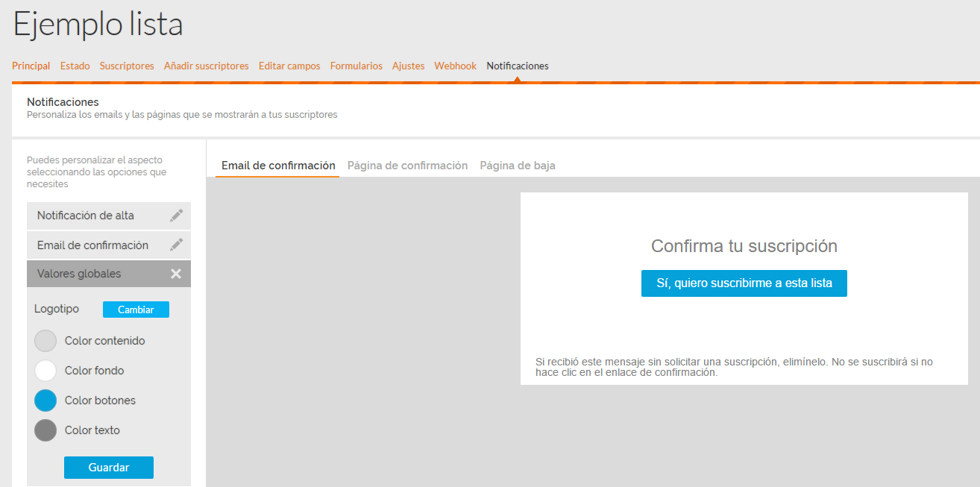The height and width of the screenshot is (487, 980).
Task: Expand the Notificación de alta section
Action: coord(109,216)
